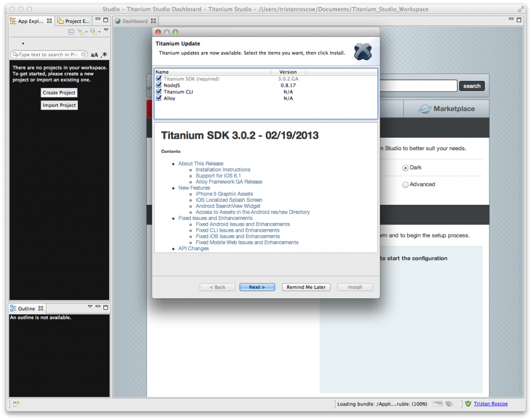This screenshot has height=420, width=532.
Task: Open the App Explorer view menu arrow
Action: point(106,30)
